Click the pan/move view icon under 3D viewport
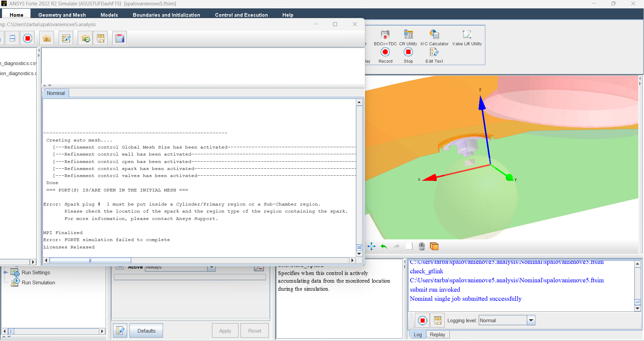The image size is (644, 341). click(x=371, y=246)
